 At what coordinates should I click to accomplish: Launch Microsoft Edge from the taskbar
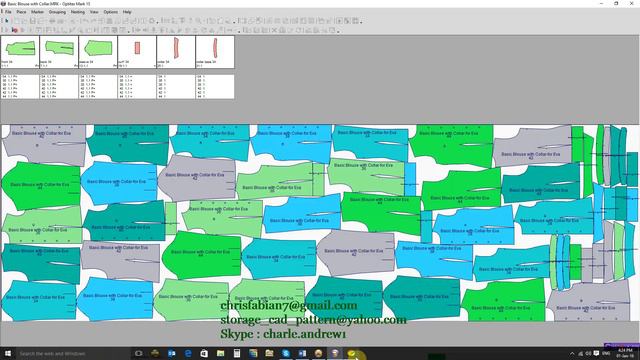(x=188, y=353)
